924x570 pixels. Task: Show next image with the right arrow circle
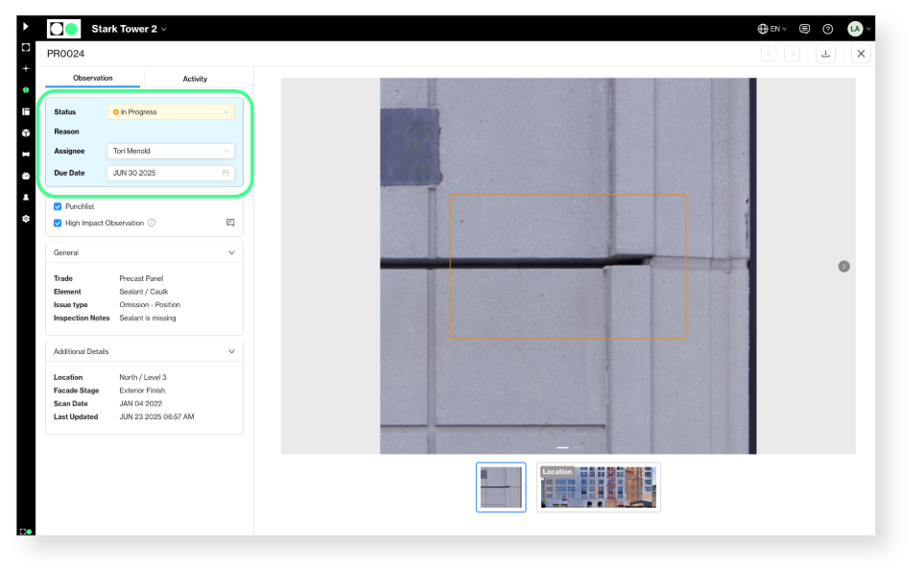[x=843, y=267]
